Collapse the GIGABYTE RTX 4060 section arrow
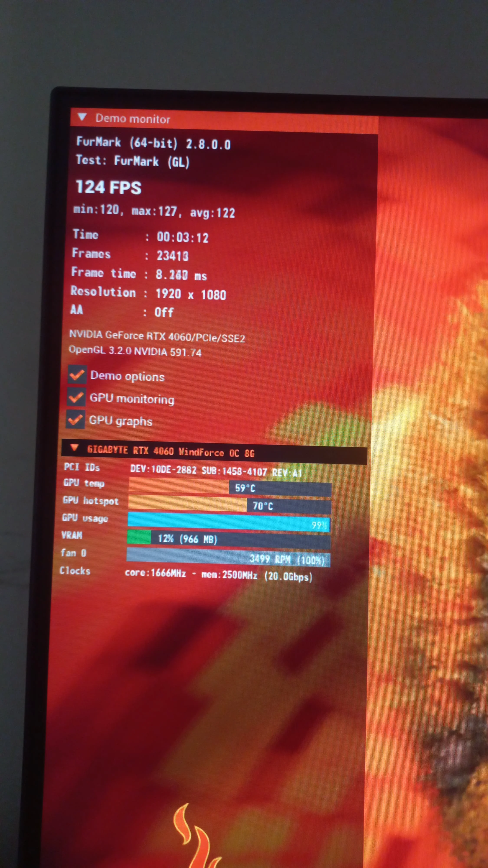Image resolution: width=488 pixels, height=868 pixels. [74, 448]
